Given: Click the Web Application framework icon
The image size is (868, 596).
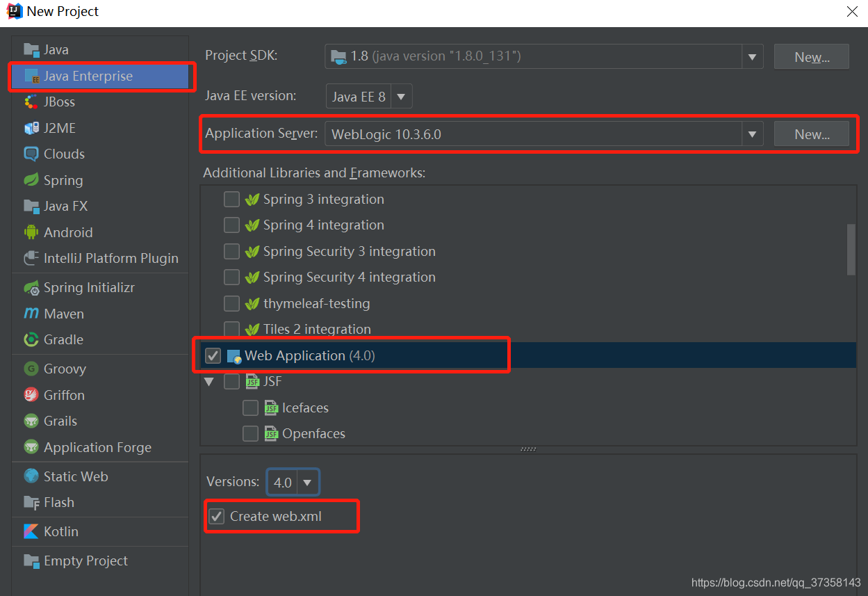Looking at the screenshot, I should click(234, 356).
